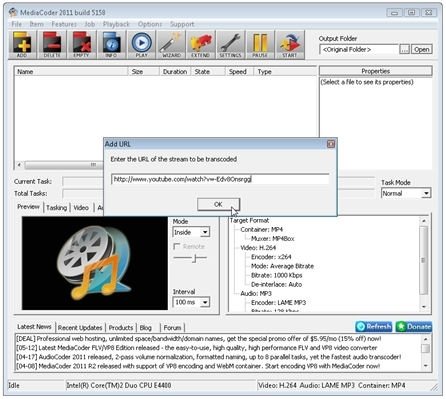
Task: Open the Support menu
Action: pyautogui.click(x=182, y=24)
